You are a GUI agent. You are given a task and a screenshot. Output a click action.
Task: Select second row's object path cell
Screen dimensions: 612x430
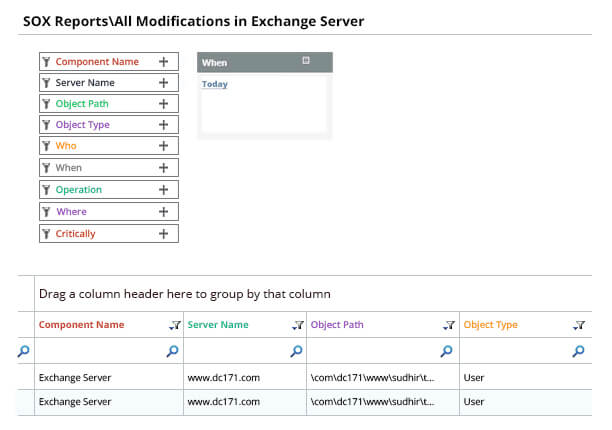click(383, 402)
